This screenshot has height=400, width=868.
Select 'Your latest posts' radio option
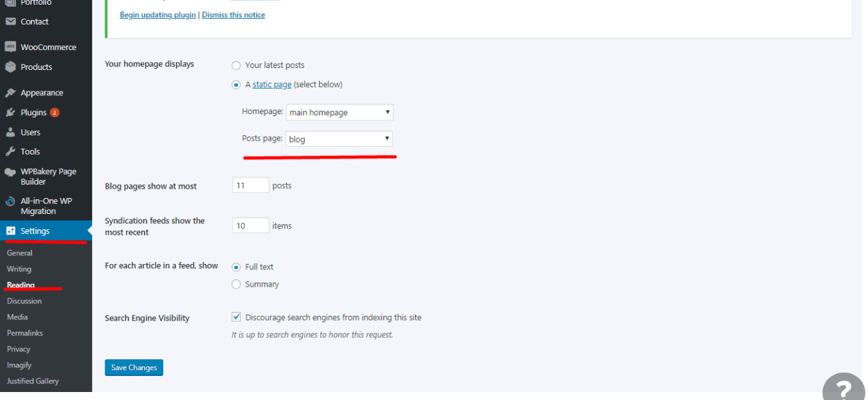coord(236,65)
